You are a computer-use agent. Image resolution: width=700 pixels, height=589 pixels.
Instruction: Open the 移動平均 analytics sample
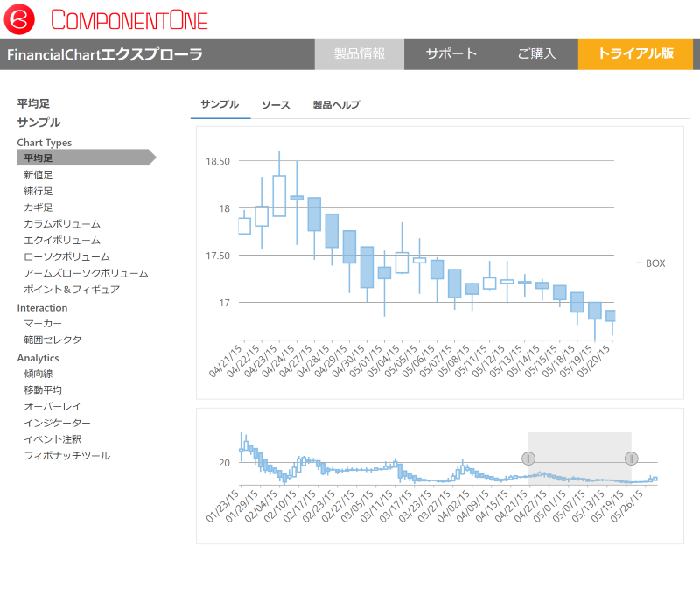point(43,390)
